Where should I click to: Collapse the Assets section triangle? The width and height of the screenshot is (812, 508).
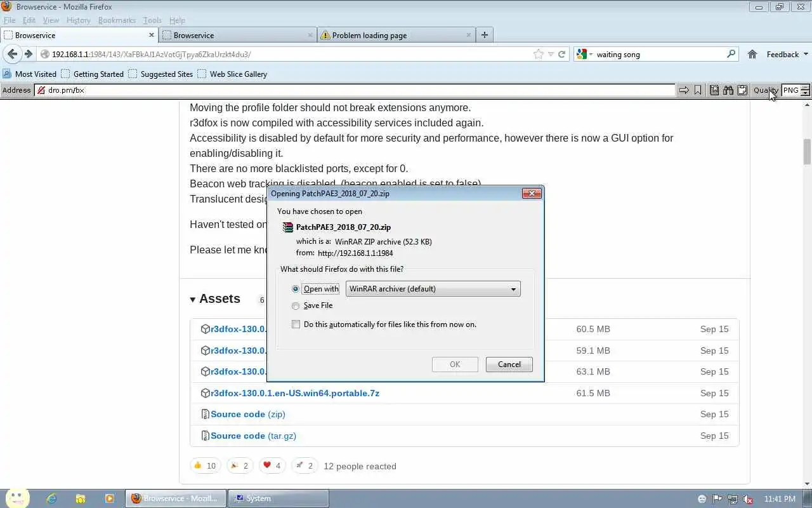193,299
